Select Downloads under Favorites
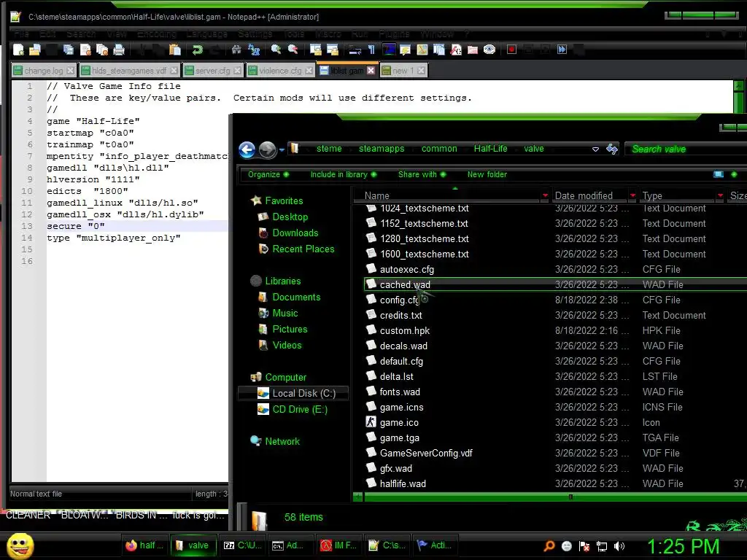Screen dimensions: 747x560 click(295, 233)
